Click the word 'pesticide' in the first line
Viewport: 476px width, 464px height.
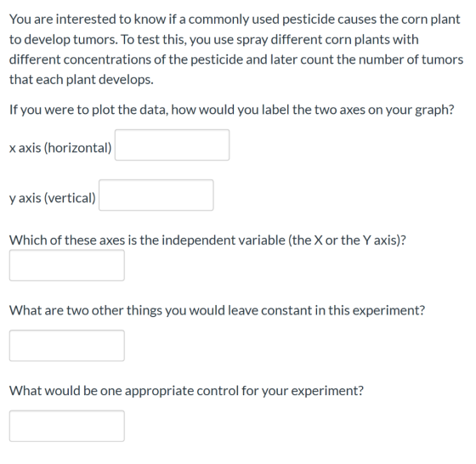[x=308, y=20]
